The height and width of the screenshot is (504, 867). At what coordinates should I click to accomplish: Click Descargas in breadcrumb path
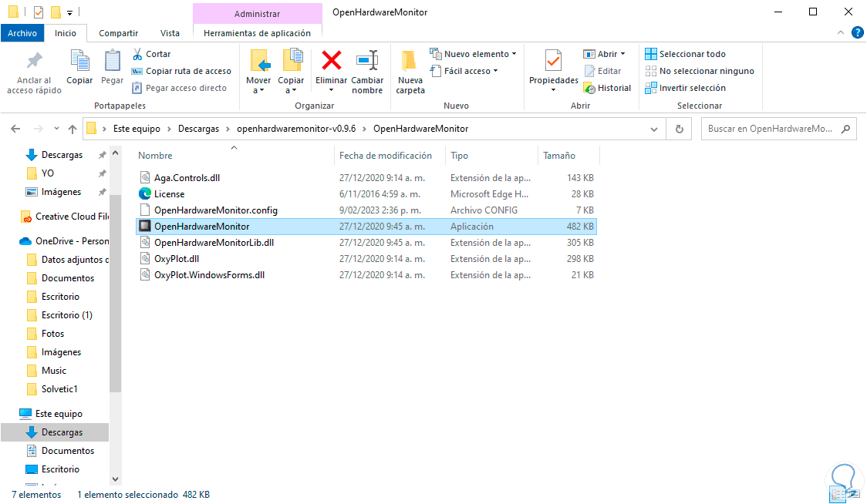(x=198, y=129)
